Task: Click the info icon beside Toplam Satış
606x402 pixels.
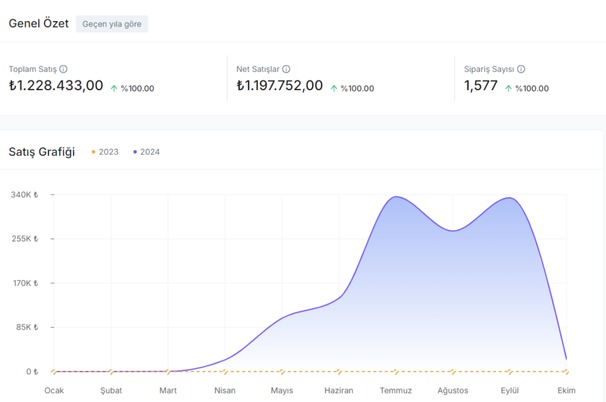Action: point(64,69)
